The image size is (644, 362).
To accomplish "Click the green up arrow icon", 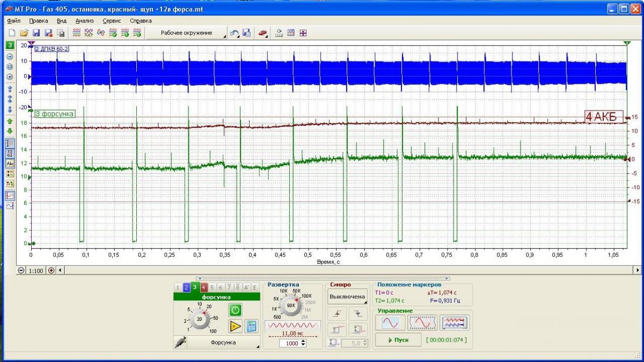I will pyautogui.click(x=10, y=122).
